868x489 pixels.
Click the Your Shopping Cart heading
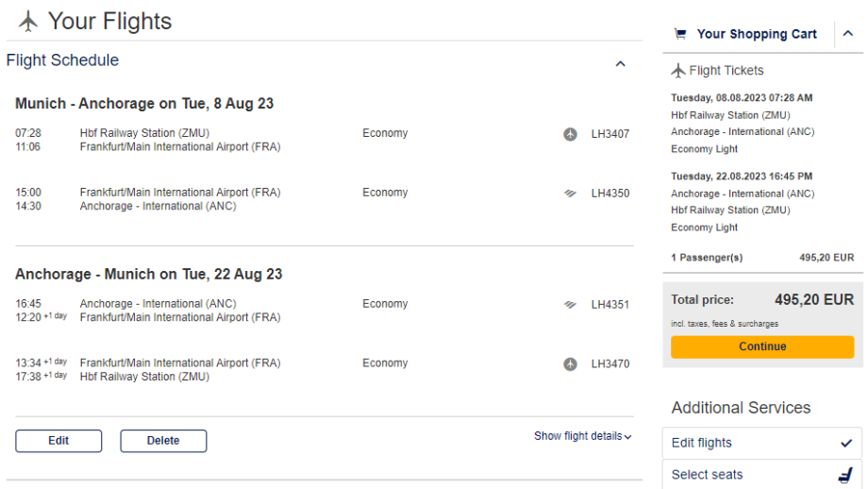point(757,34)
